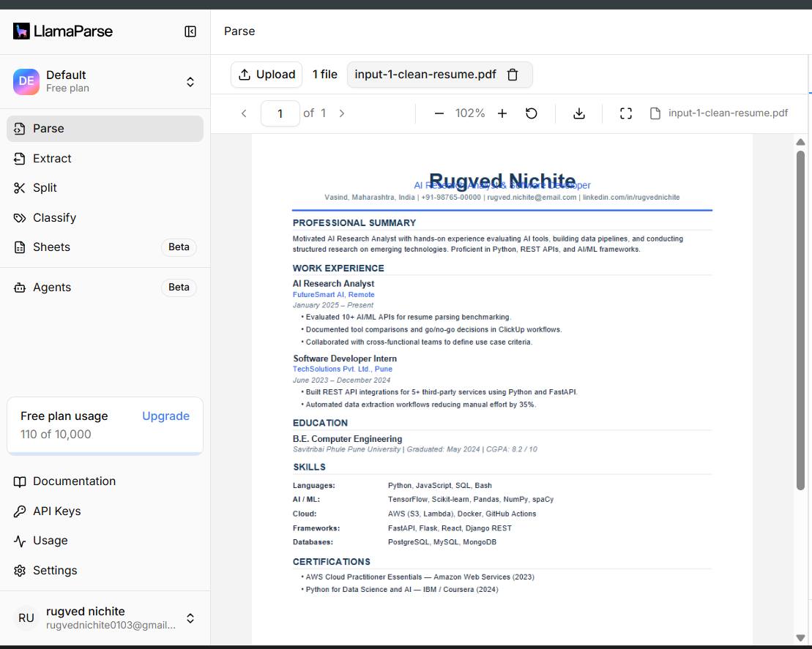Open the Classify menu item

pyautogui.click(x=105, y=218)
